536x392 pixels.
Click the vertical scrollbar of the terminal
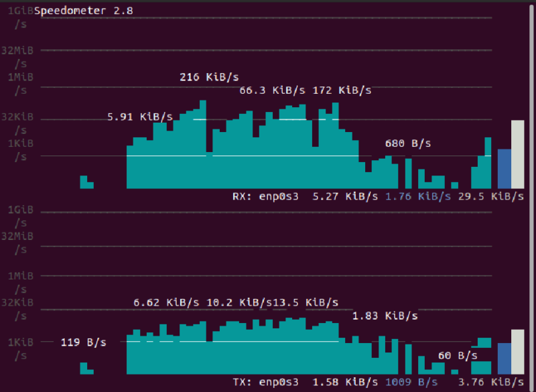(x=532, y=197)
